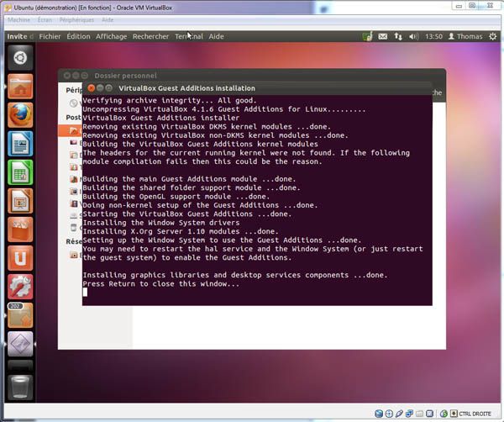Open the Fichier menu
This screenshot has height=422, width=504.
pyautogui.click(x=50, y=37)
